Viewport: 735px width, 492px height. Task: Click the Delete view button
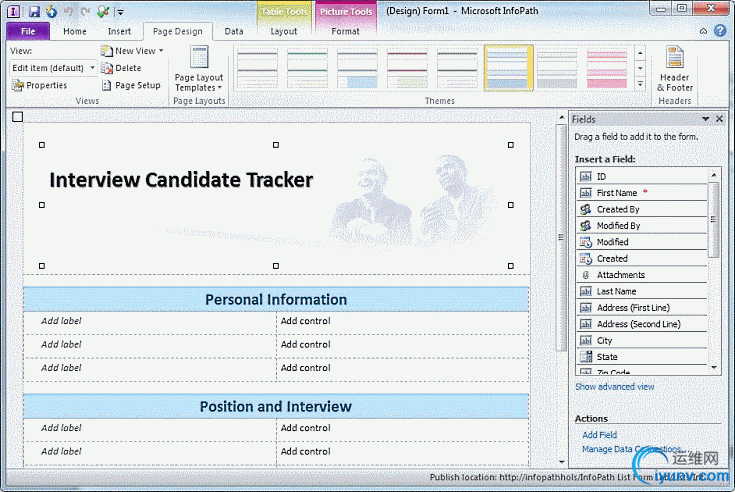coord(121,68)
